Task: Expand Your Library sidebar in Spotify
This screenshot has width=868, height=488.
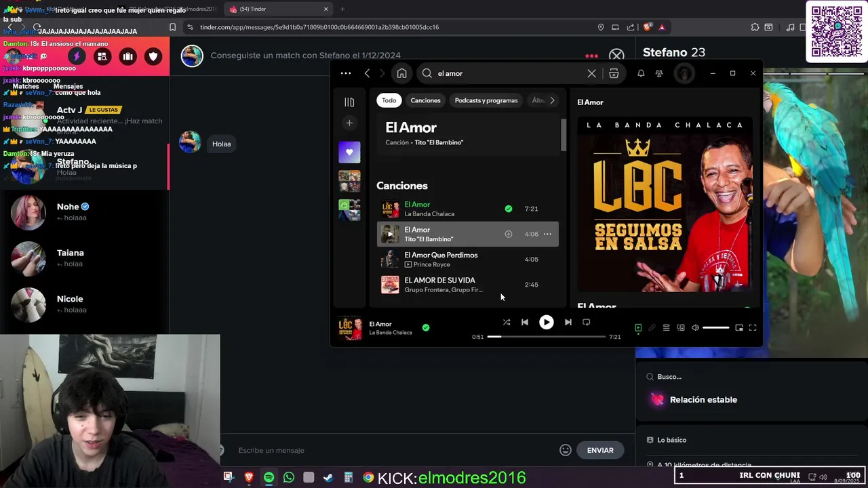Action: point(349,102)
